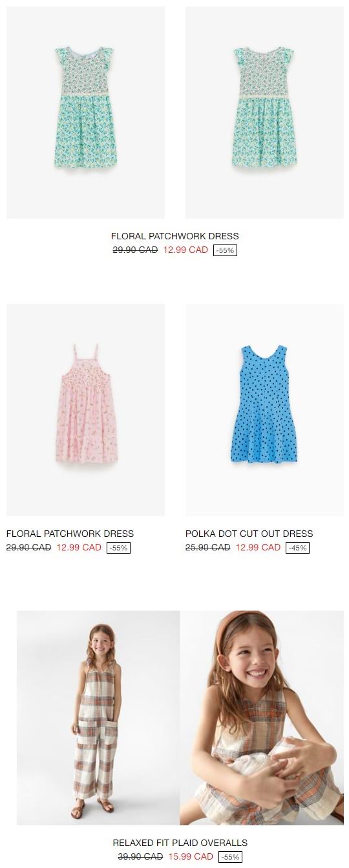Select the 12.99 CAD price of polka dot dress
Image resolution: width=349 pixels, height=868 pixels.
(x=258, y=548)
